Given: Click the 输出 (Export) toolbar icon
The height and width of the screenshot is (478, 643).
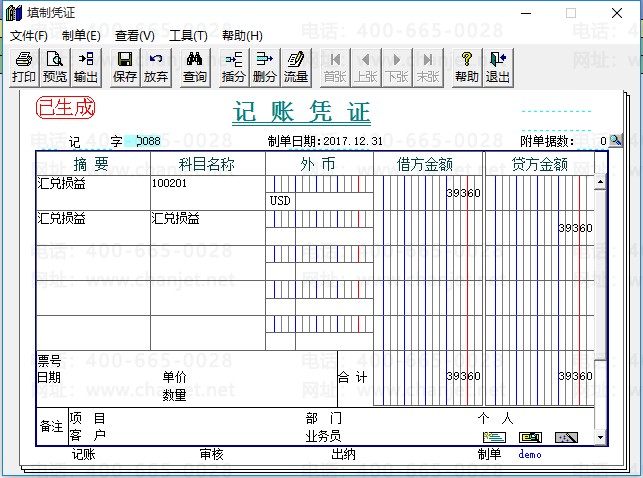Looking at the screenshot, I should click(86, 67).
